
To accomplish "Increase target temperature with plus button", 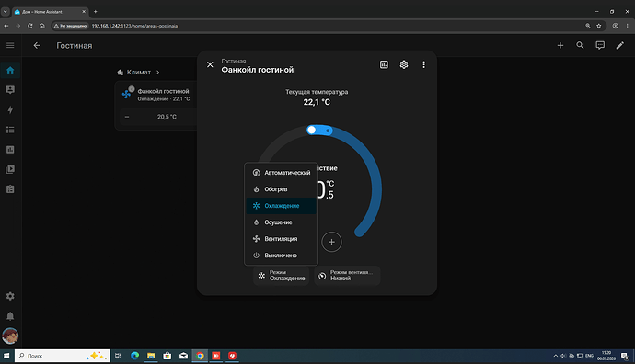I will coord(331,242).
